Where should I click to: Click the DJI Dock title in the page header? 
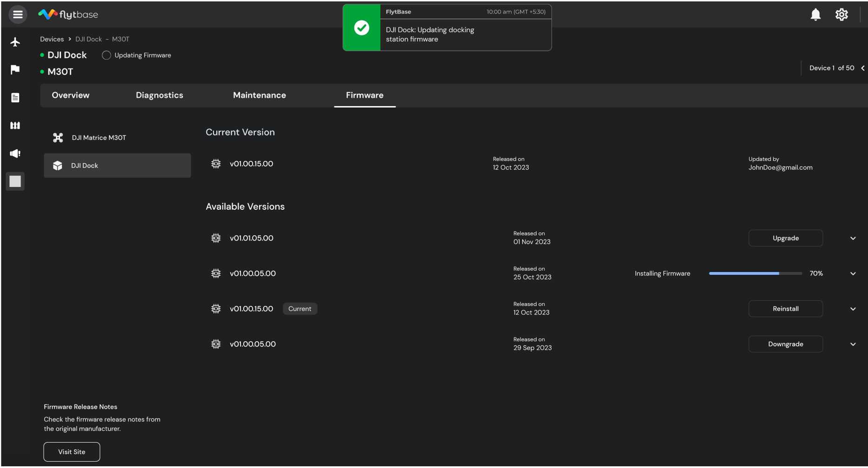click(x=67, y=55)
